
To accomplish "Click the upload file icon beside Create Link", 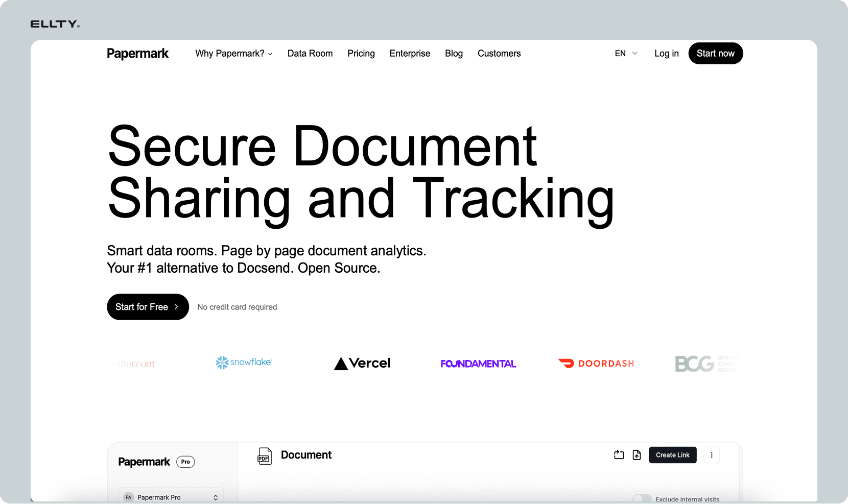I will click(637, 455).
